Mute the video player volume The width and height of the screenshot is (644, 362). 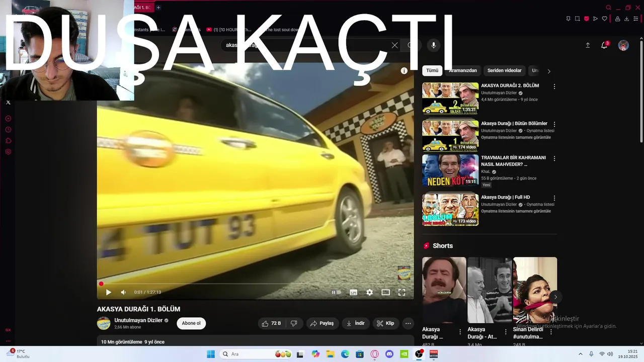pyautogui.click(x=123, y=292)
